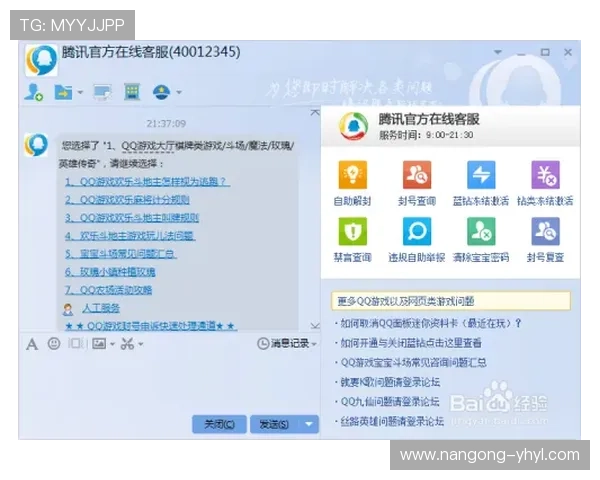Viewport: 600px width, 480px height.
Task: Click the scissors screenshot icon
Action: tap(127, 344)
